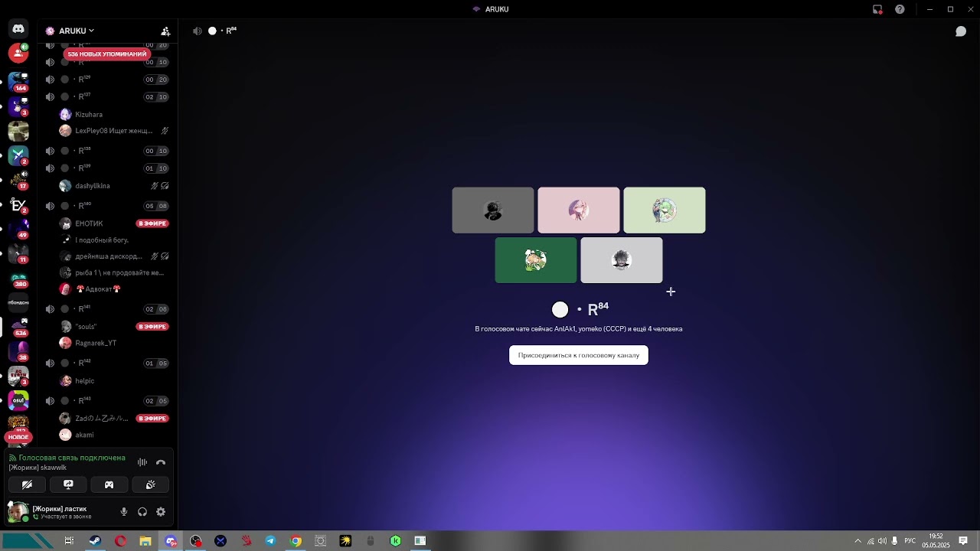This screenshot has width=980, height=551.
Task: Select user dashyllkina in channel list
Action: [x=113, y=186]
